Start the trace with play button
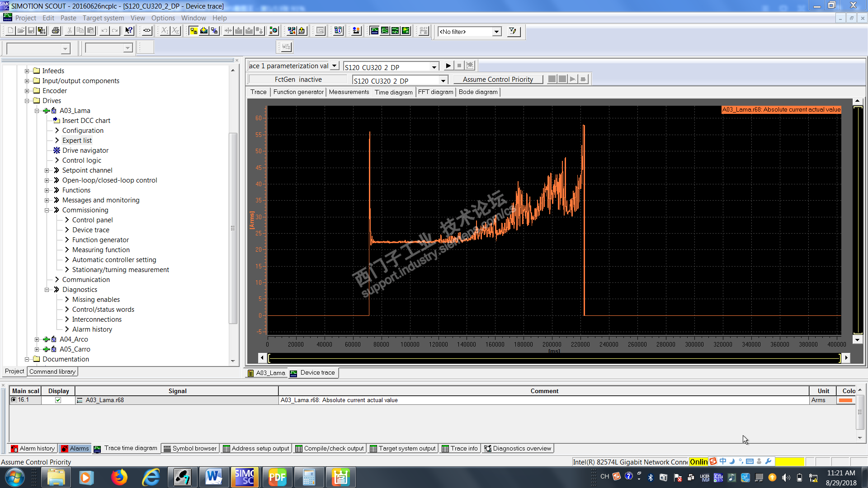This screenshot has width=868, height=488. 448,66
